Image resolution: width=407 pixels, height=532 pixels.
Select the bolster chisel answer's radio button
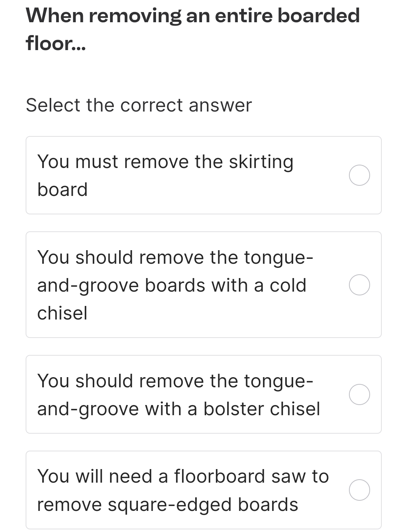point(360,394)
